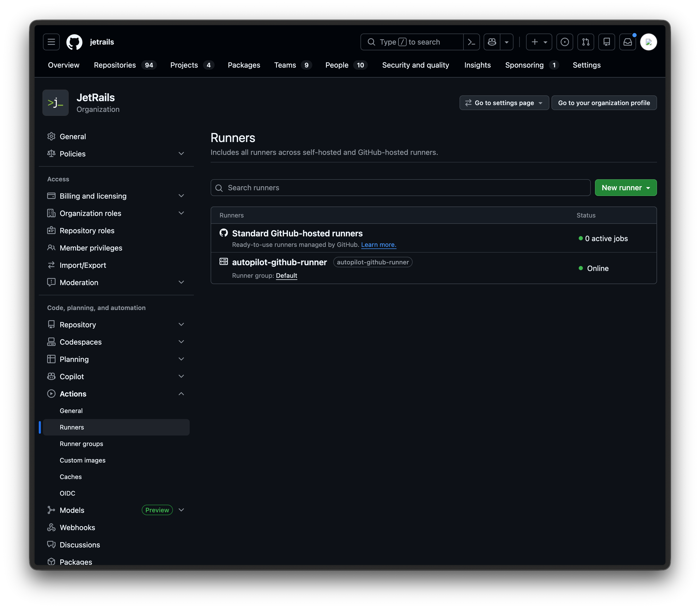The height and width of the screenshot is (609, 700).
Task: Click the Discussions sidebar icon
Action: [51, 545]
